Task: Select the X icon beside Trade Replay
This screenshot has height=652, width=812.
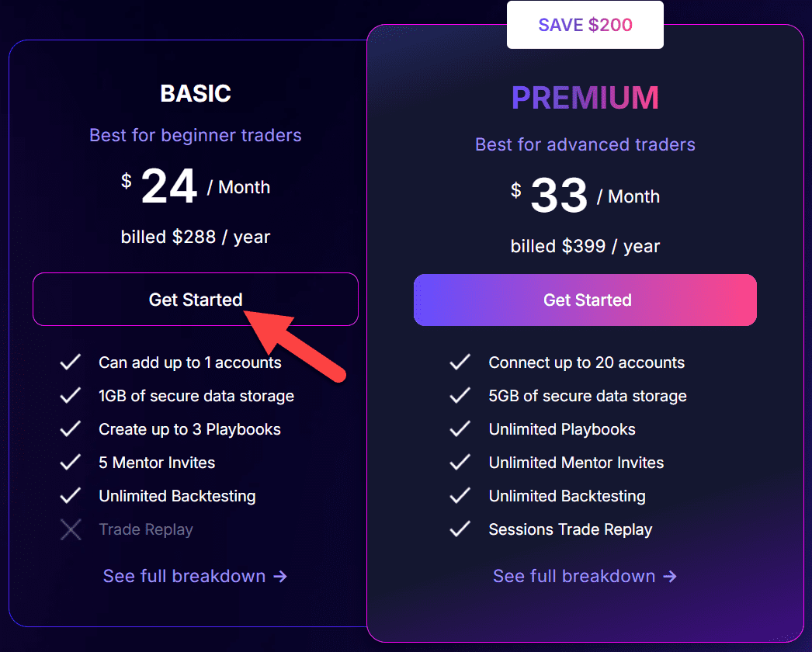Action: [x=70, y=529]
